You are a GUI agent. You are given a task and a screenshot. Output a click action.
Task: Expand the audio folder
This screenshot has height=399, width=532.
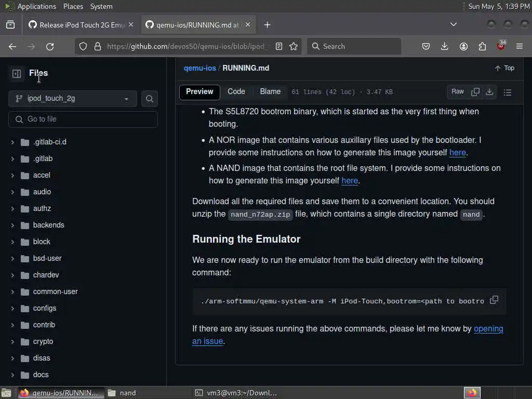tap(12, 192)
